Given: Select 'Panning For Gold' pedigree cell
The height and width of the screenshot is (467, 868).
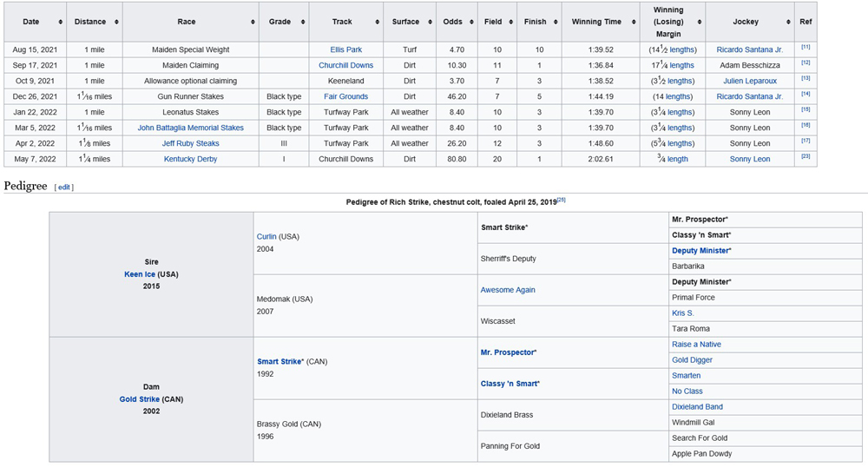Looking at the screenshot, I should pos(573,446).
